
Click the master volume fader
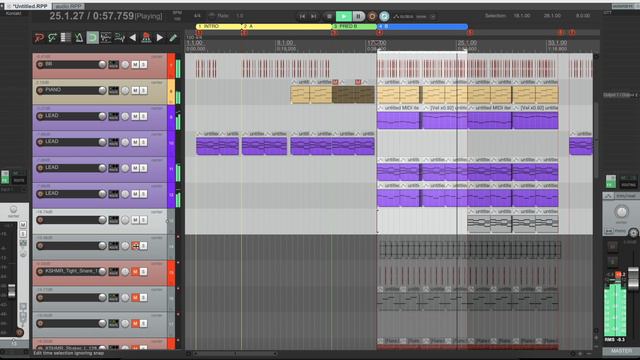click(633, 279)
